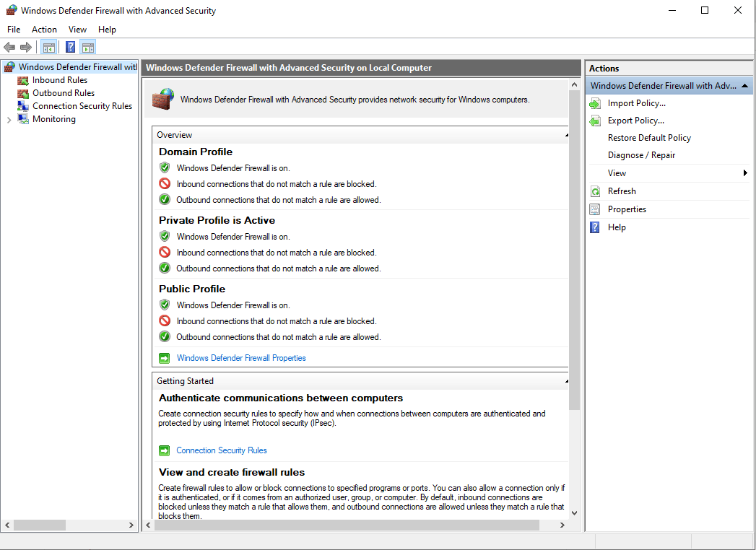The image size is (756, 550).
Task: Click the Private Profile inbound blocked red icon
Action: [165, 252]
